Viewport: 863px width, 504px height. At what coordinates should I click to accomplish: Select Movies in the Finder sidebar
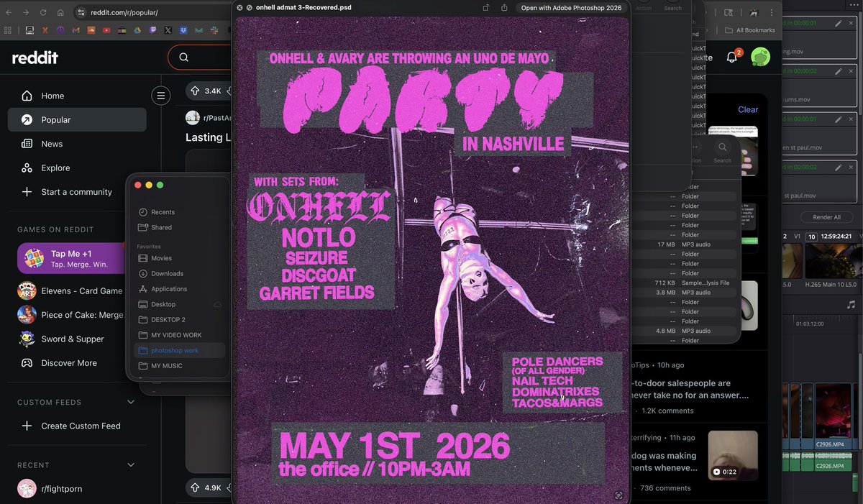tap(179, 258)
